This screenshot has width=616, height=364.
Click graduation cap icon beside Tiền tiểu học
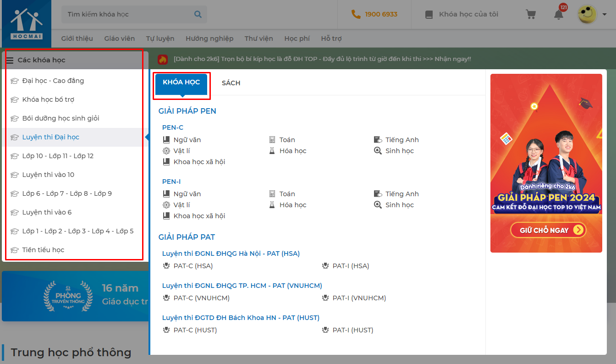(x=15, y=250)
